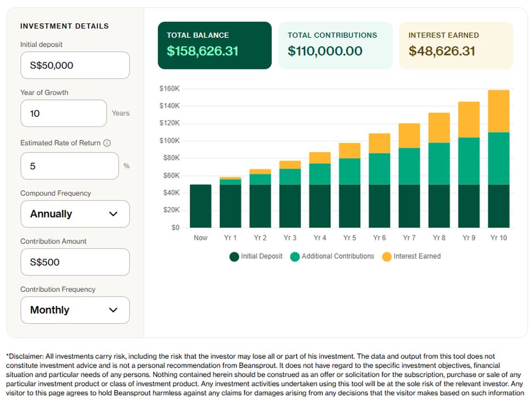The width and height of the screenshot is (532, 405).
Task: Click the Years unit label
Action: tap(120, 113)
